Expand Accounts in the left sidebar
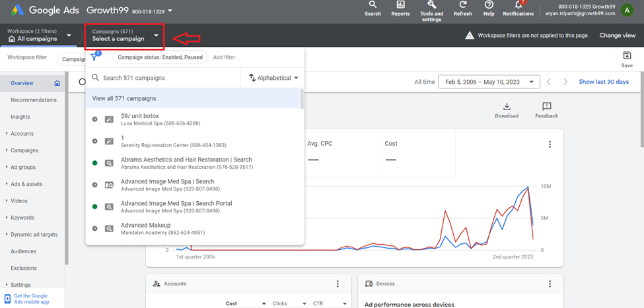Viewport: 644px width, 308px height. pyautogui.click(x=7, y=134)
